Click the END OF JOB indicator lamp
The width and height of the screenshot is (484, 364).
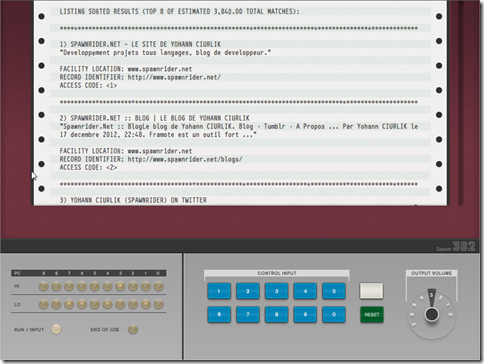(133, 329)
